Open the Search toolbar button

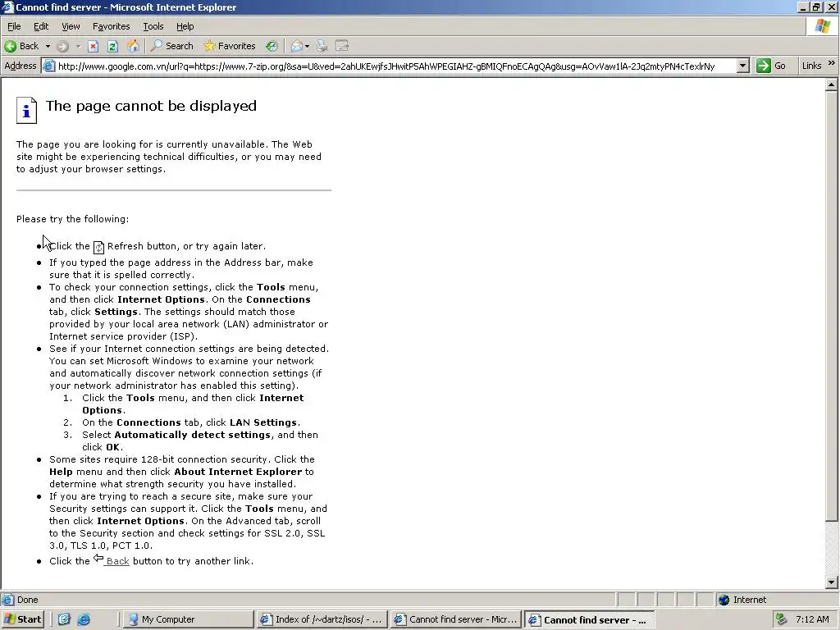171,46
